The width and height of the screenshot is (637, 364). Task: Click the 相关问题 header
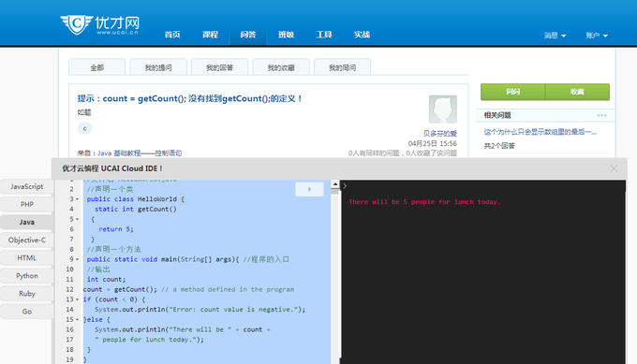[x=497, y=116]
